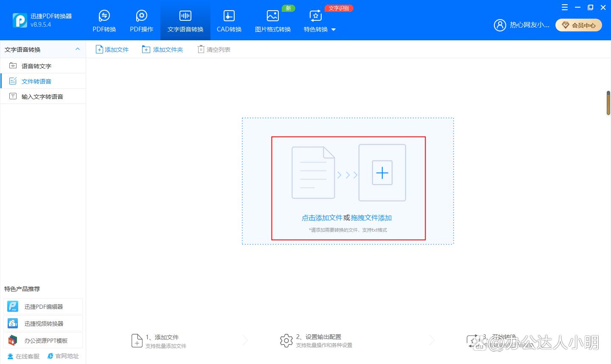
Task: Click the plus icon to add file
Action: point(382,173)
